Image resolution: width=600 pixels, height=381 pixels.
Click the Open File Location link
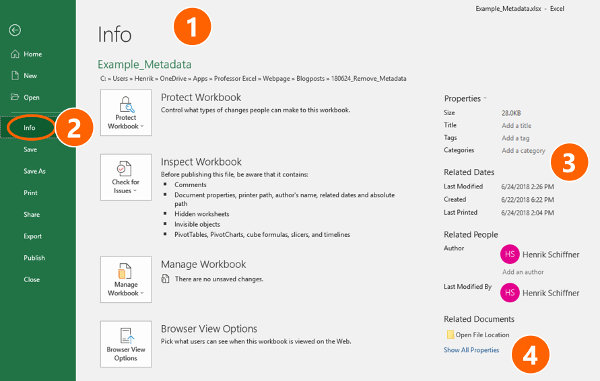(x=482, y=335)
